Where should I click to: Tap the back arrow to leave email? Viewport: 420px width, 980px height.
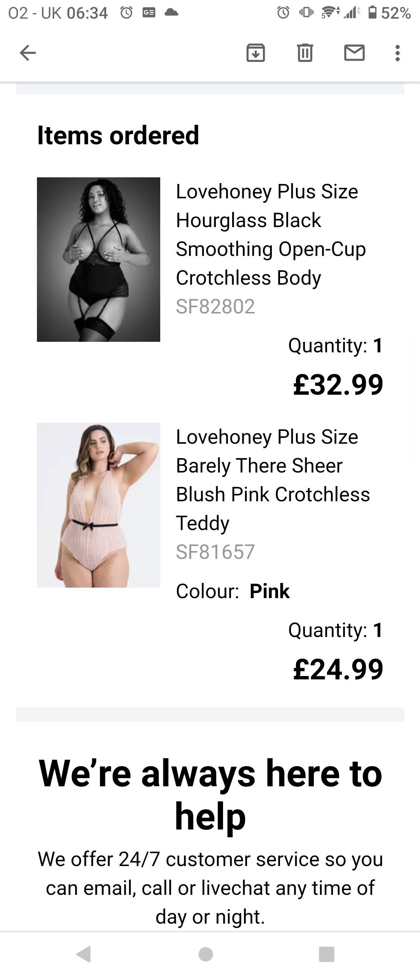28,52
